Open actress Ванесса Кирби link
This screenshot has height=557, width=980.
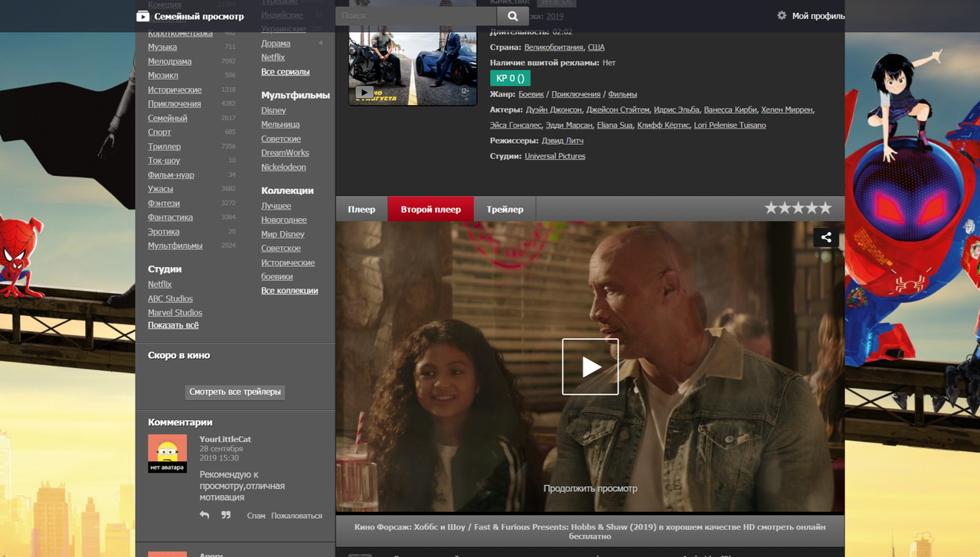click(731, 109)
